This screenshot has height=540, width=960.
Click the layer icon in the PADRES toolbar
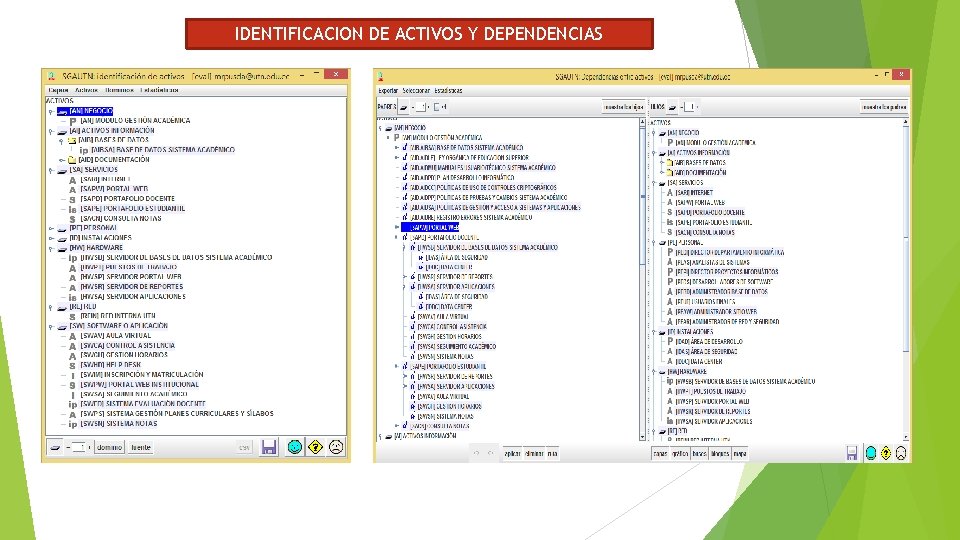pos(404,107)
